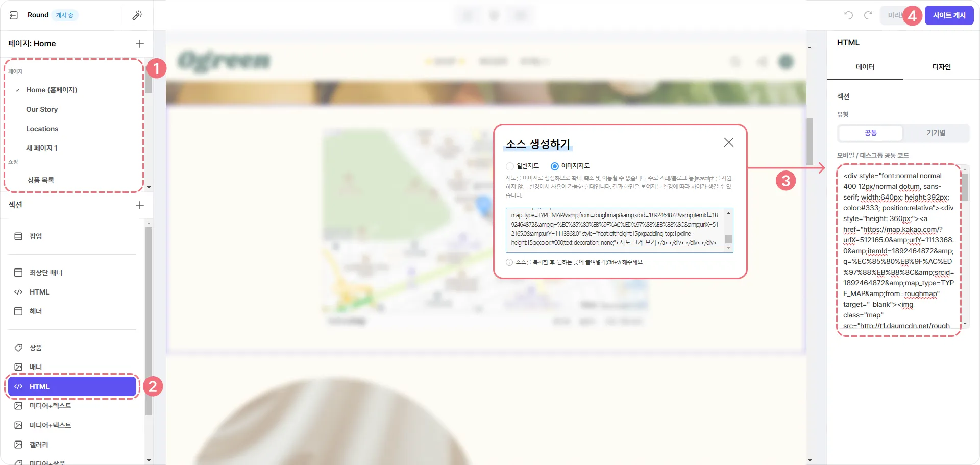Screen dimensions: 980x465
Task: Select the 배너 section
Action: (72, 367)
